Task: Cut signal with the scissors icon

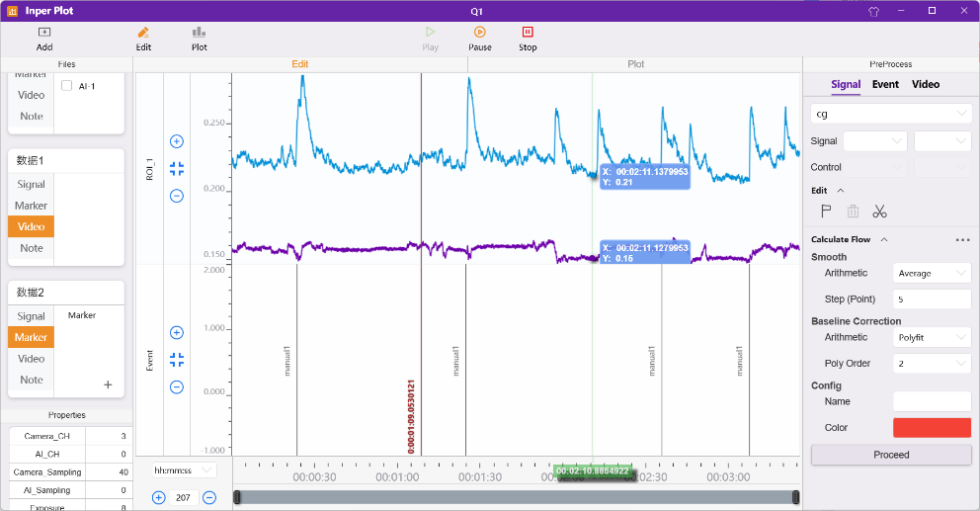Action: (x=880, y=212)
